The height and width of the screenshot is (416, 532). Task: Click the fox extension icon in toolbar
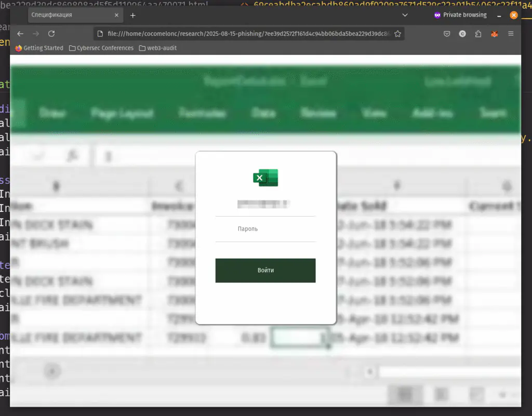(x=495, y=34)
